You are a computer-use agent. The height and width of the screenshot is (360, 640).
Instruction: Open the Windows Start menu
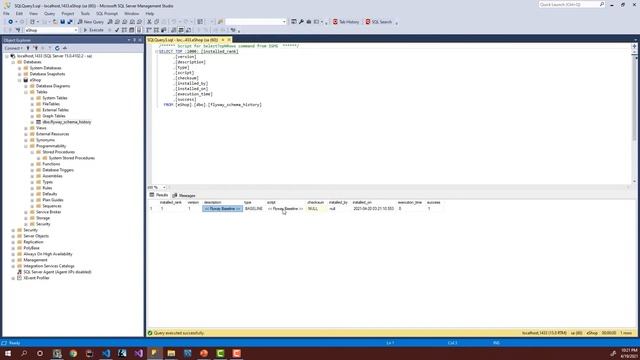[7, 353]
